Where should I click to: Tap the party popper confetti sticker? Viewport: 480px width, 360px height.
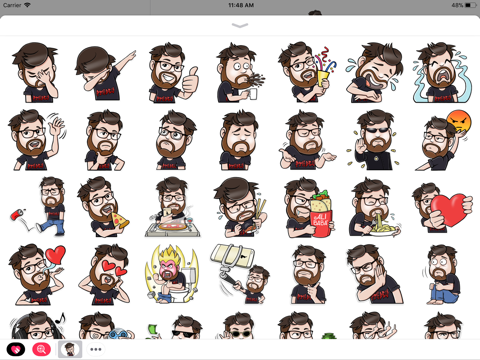[x=307, y=72]
